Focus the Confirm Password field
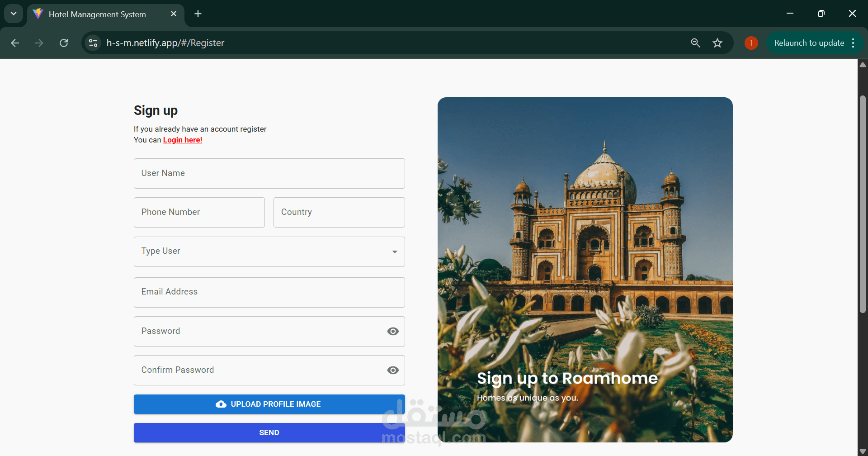This screenshot has height=456, width=868. (269, 370)
